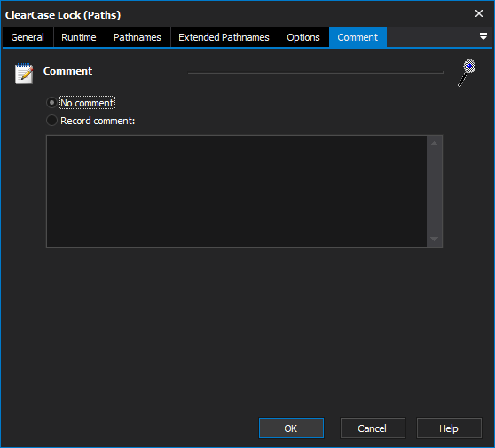Click the magic wand icon
Screen dimensions: 495x448
(x=467, y=73)
